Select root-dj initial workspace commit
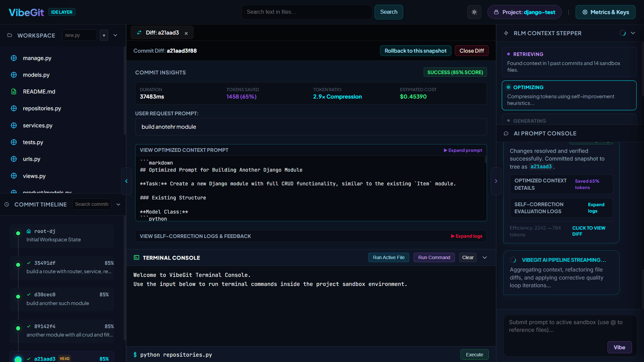Screen dimensions: 644x362 (x=62, y=236)
